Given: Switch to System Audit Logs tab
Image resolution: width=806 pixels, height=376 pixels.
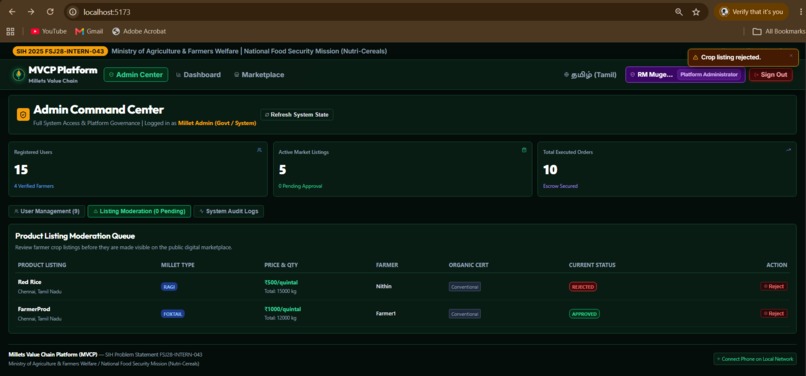Looking at the screenshot, I should pos(229,211).
